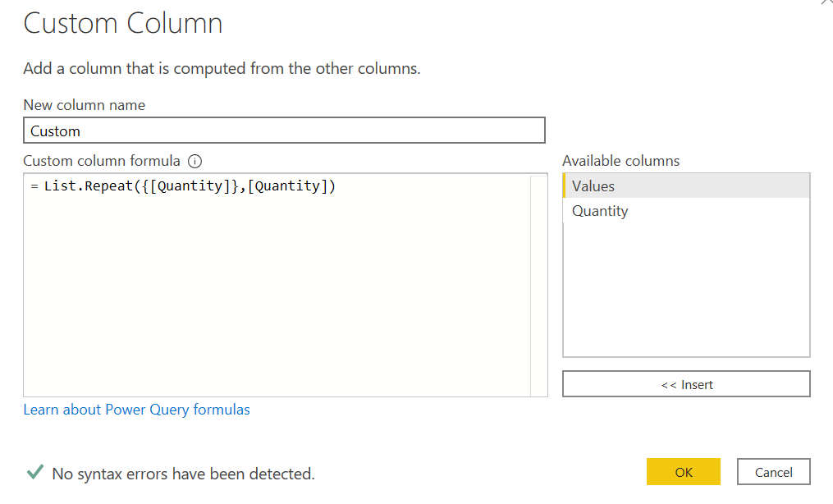Click the New column name field
Image resolution: width=833 pixels, height=504 pixels.
tap(284, 131)
